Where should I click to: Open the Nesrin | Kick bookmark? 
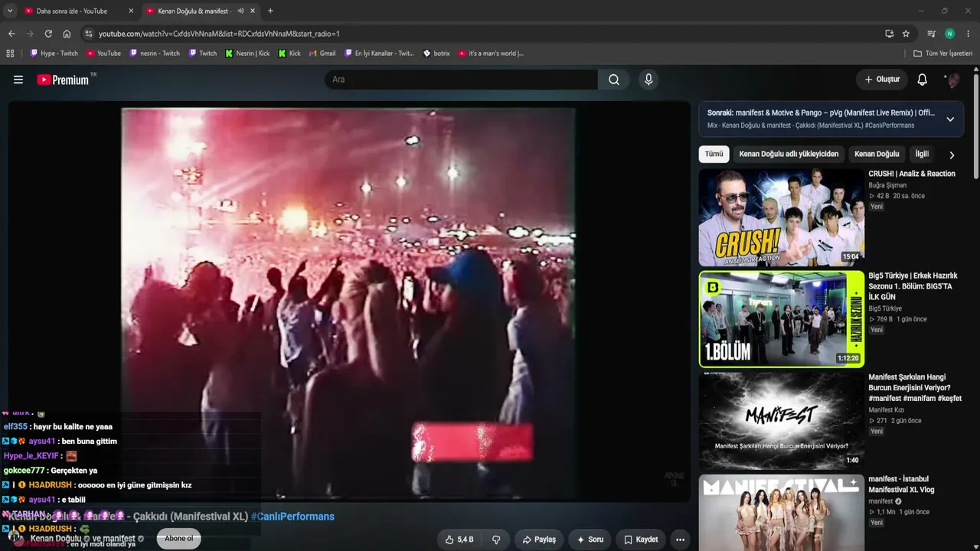click(x=247, y=54)
